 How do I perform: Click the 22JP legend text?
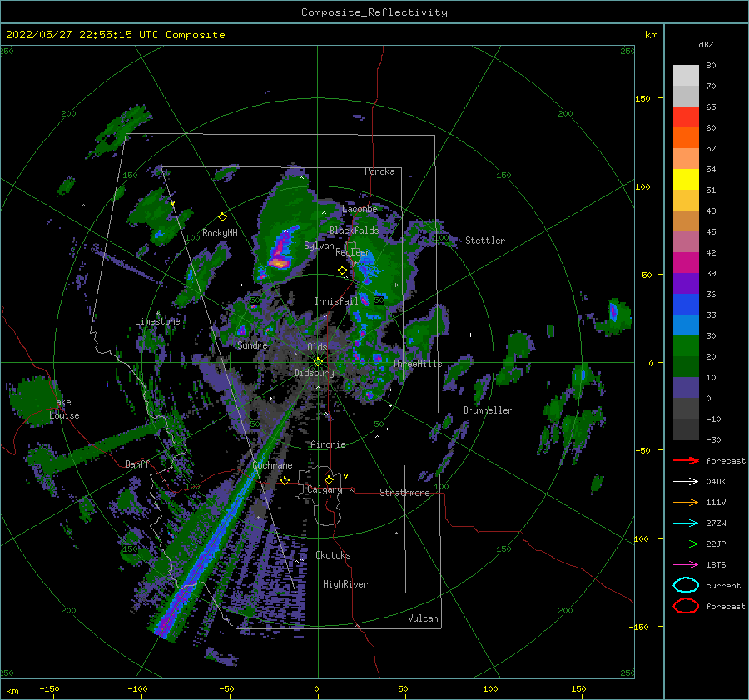pyautogui.click(x=716, y=544)
